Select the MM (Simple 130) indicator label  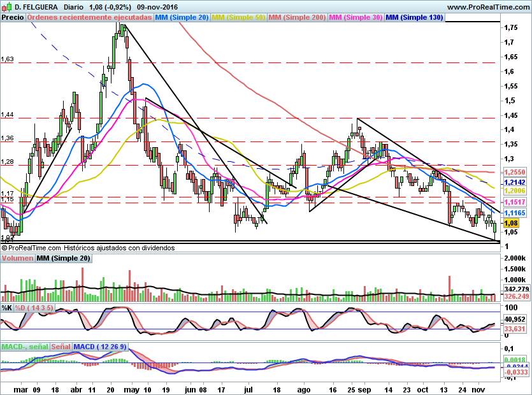pos(414,18)
